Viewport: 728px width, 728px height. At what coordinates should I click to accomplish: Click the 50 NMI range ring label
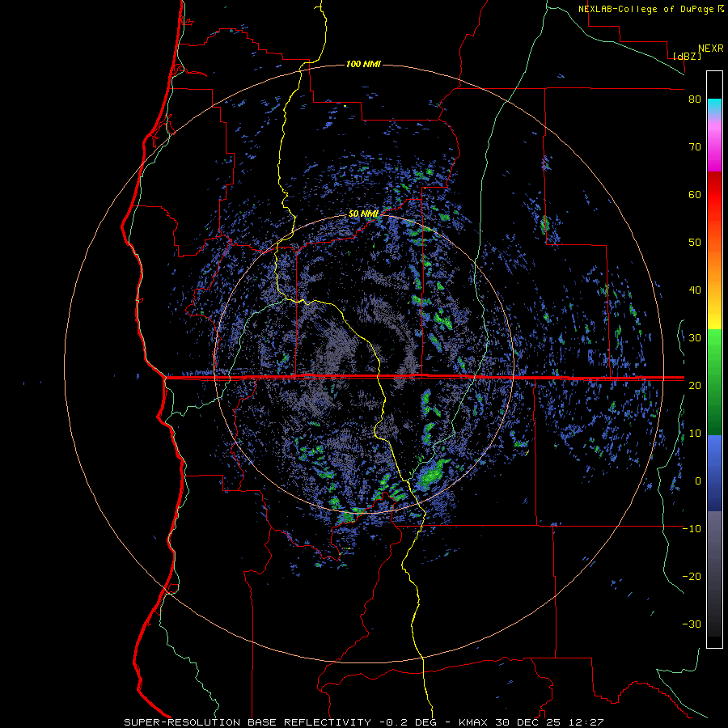tap(363, 214)
